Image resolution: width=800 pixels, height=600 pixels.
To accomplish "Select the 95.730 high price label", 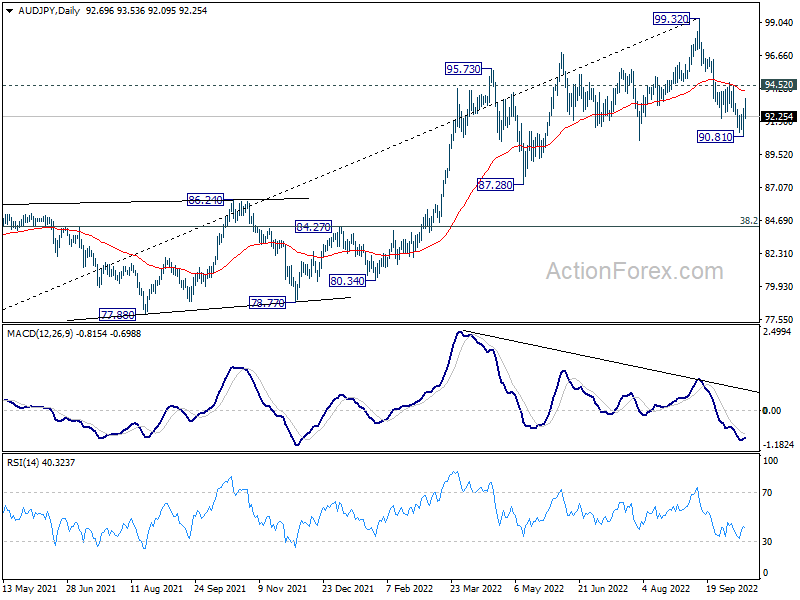I will (464, 69).
